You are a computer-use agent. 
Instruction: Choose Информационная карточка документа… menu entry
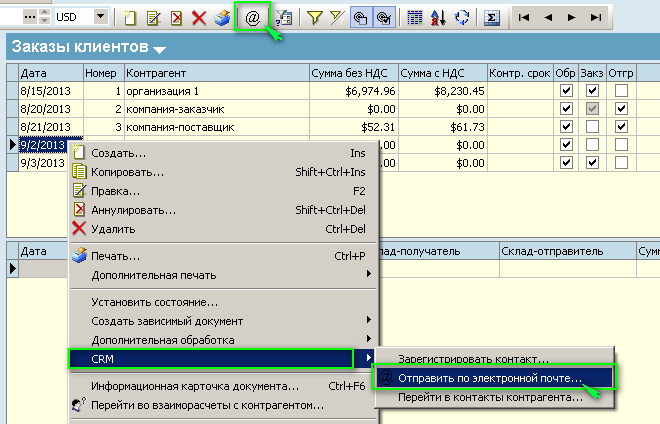223,386
